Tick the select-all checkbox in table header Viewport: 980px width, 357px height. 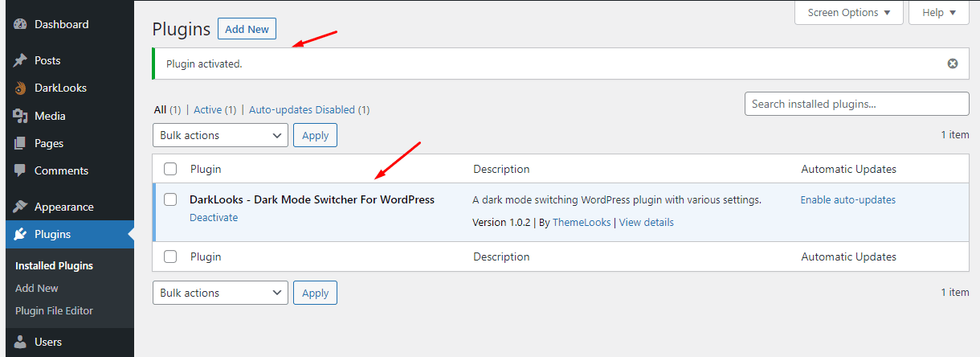coord(170,169)
